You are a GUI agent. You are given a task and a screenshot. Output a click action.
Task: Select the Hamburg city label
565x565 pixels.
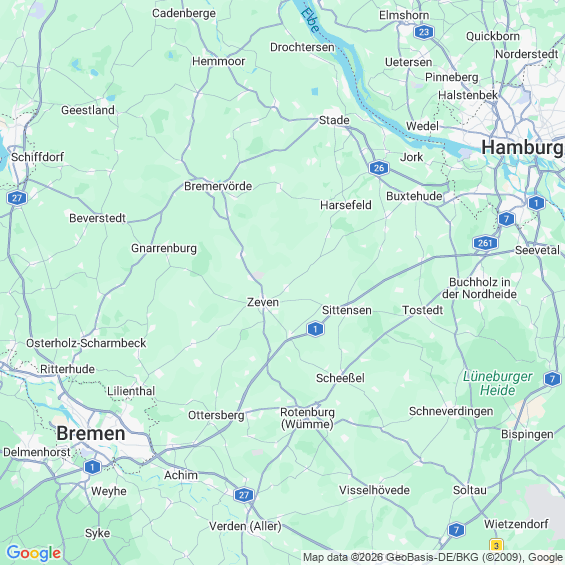tap(522, 148)
